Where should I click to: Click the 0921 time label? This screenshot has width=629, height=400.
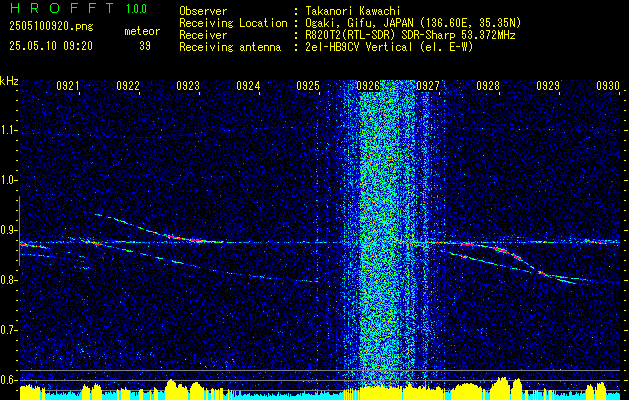tap(68, 85)
